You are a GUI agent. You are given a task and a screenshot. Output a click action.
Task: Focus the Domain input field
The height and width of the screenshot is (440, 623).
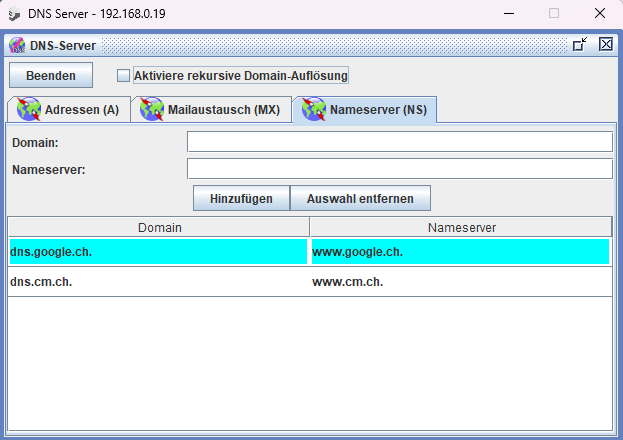[x=400, y=142]
